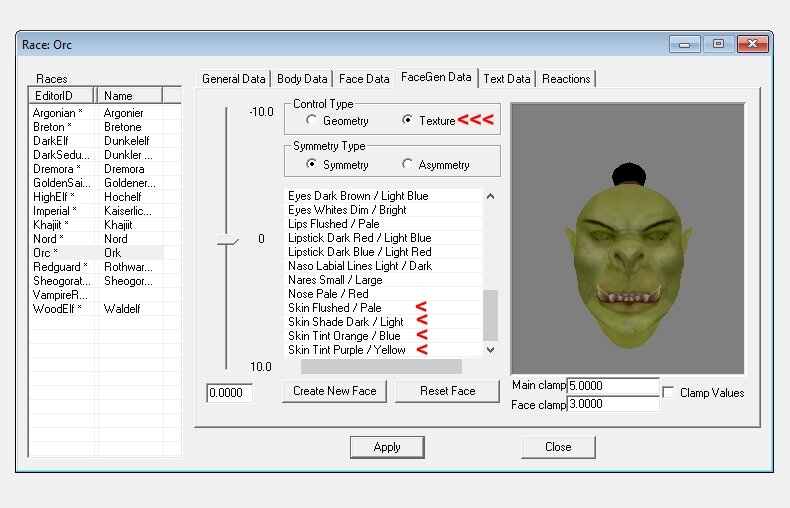Choose the Asymmetry radio option
Screen dimensions: 790x508
[407, 164]
